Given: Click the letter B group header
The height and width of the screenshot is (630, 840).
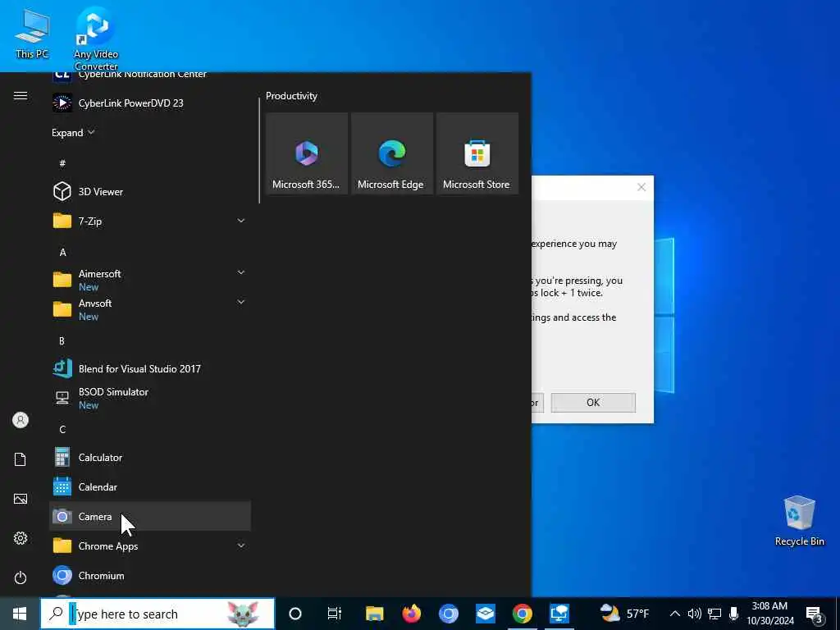Looking at the screenshot, I should point(62,340).
